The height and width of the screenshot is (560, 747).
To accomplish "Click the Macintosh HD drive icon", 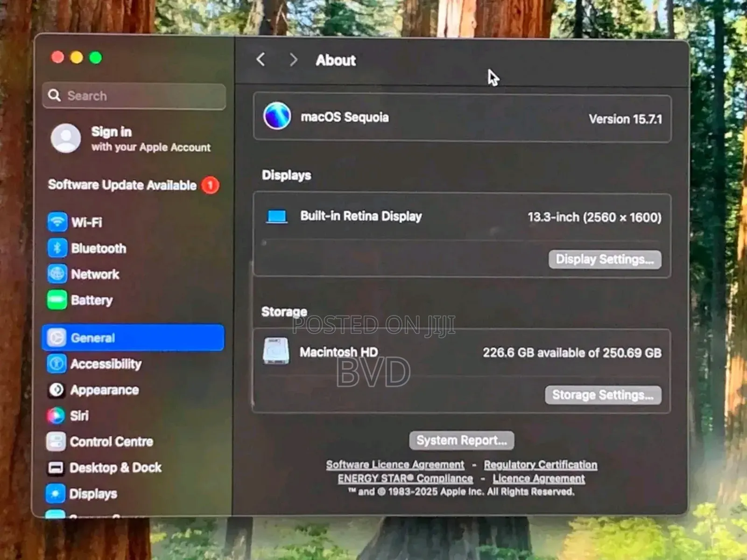I will click(276, 351).
